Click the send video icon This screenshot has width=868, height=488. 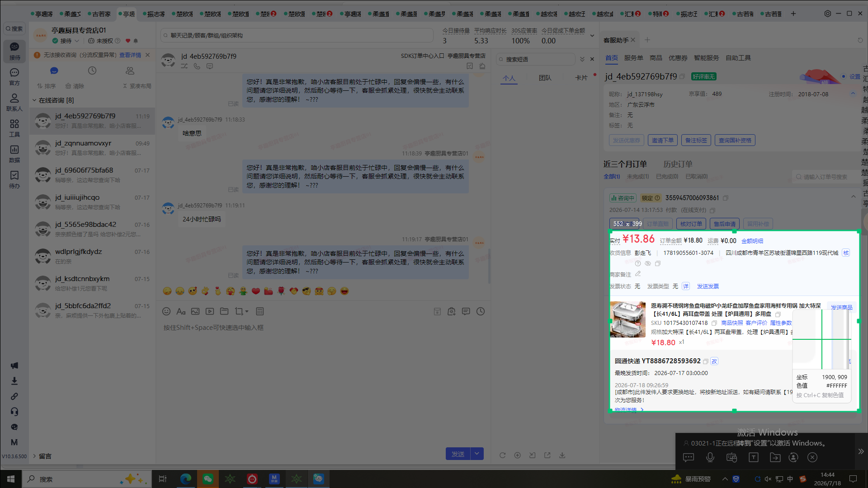point(210,311)
